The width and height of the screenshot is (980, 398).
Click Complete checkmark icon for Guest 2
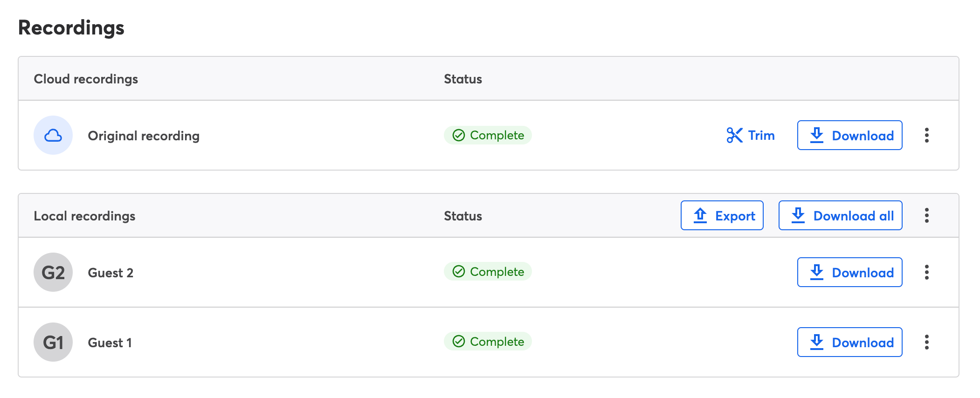point(459,272)
